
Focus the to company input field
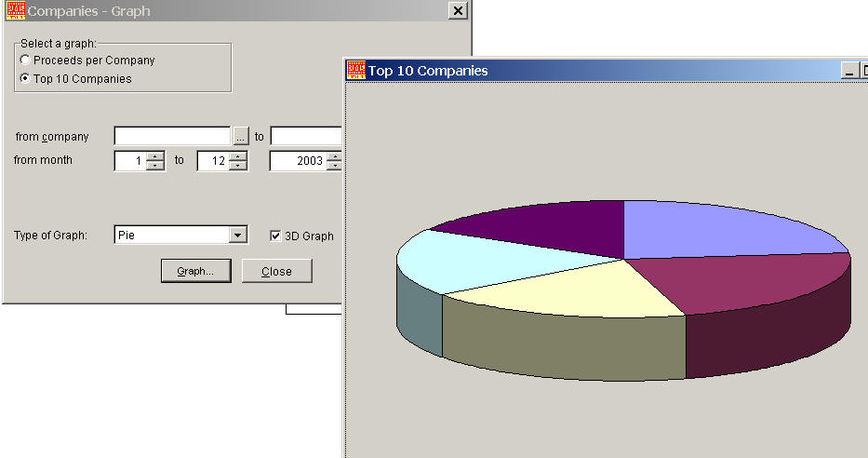306,136
